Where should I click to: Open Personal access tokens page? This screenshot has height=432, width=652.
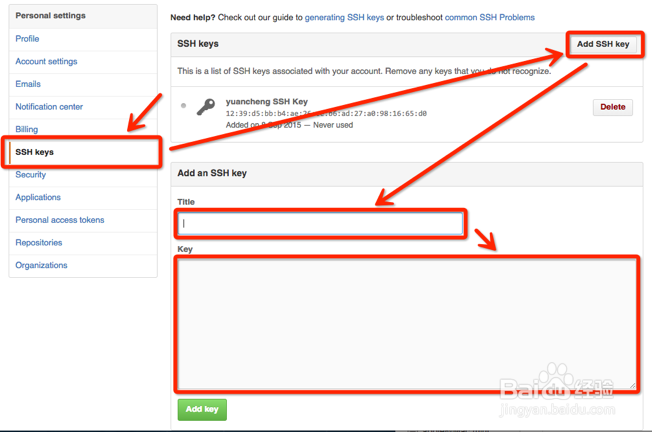60,220
